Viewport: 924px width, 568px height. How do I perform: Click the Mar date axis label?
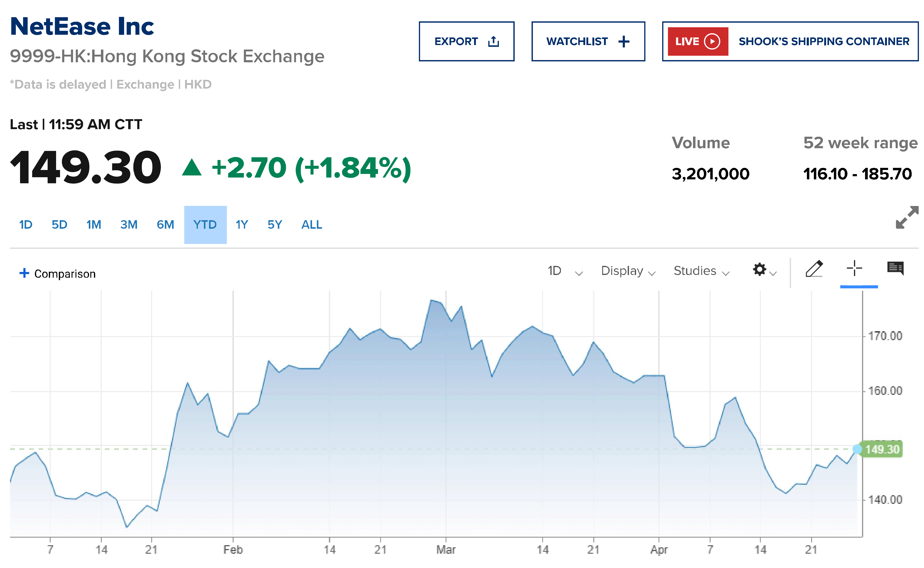coord(446,550)
